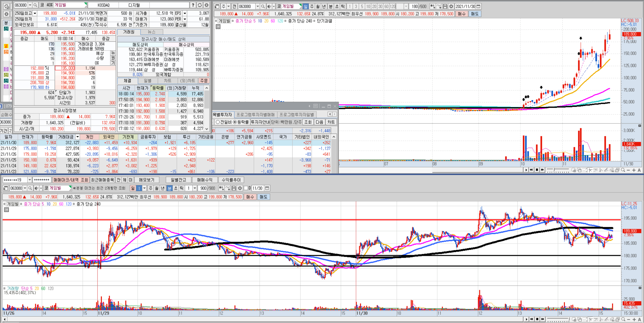Select the 전일비 radio button
The height and width of the screenshot is (323, 644).
tap(218, 122)
